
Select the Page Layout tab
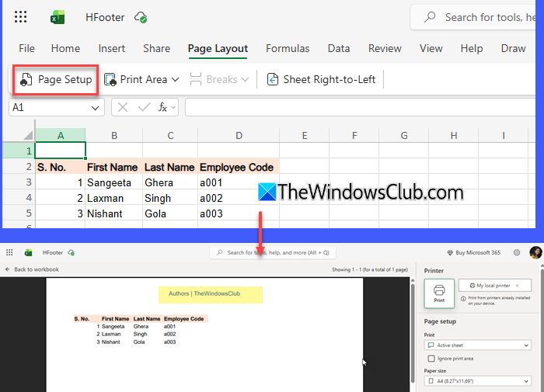click(218, 49)
